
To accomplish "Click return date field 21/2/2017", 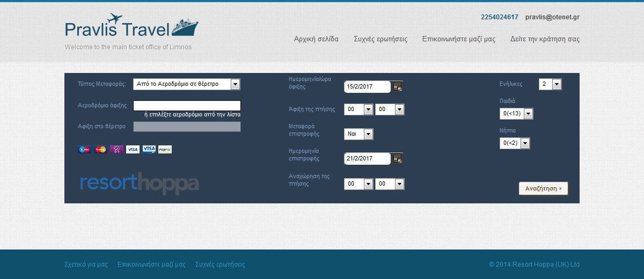I will pyautogui.click(x=368, y=158).
